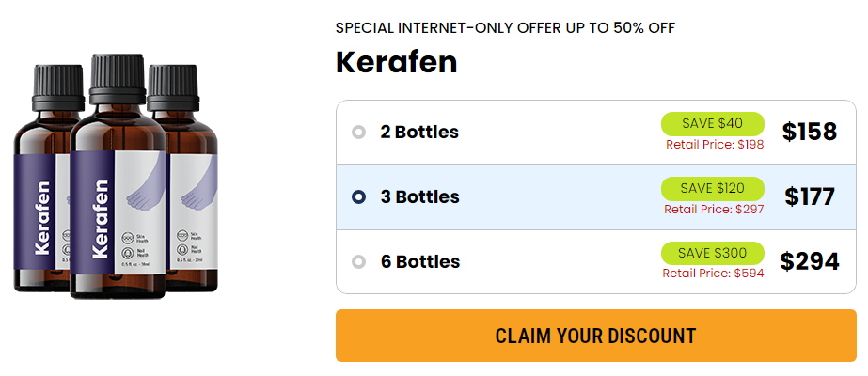Click the 2 Bottles option label

pos(419,133)
